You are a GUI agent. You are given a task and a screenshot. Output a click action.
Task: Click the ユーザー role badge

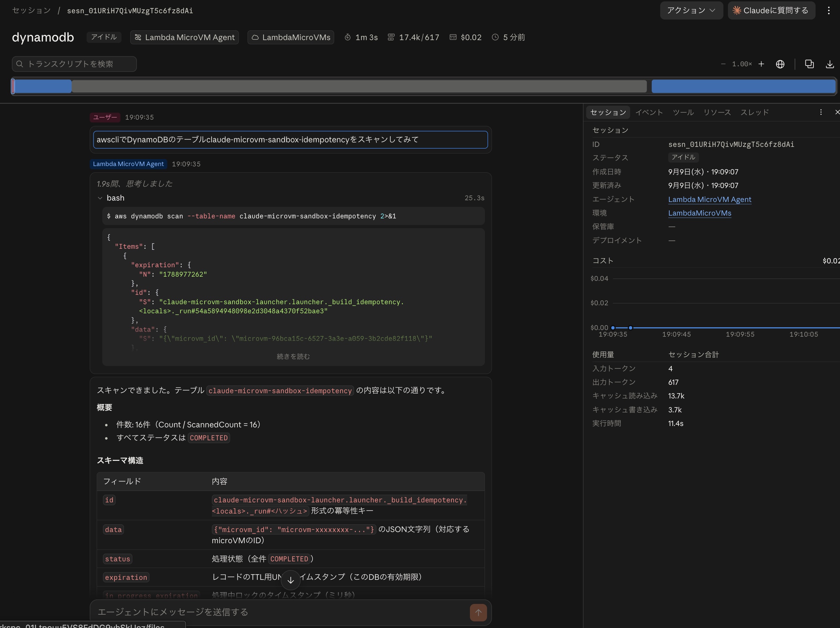pyautogui.click(x=105, y=117)
